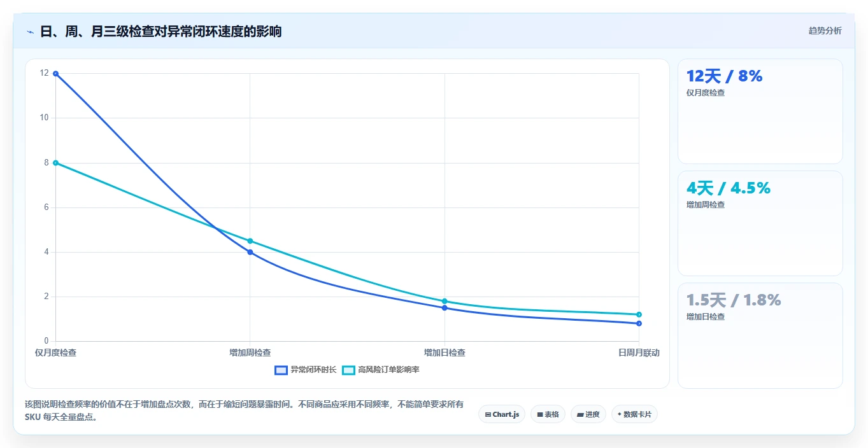Click the blue point at 增加日检查 (1.5)
The width and height of the screenshot is (868, 448).
point(445,308)
